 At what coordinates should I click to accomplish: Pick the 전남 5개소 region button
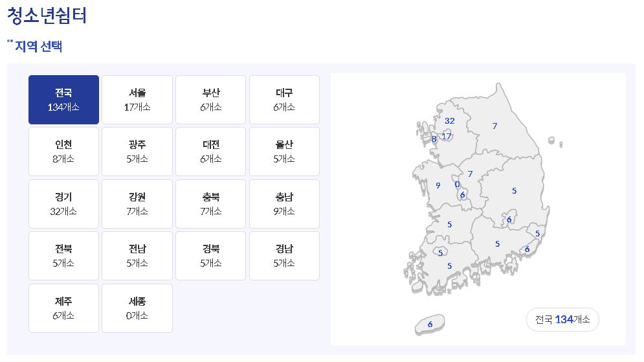tap(137, 256)
